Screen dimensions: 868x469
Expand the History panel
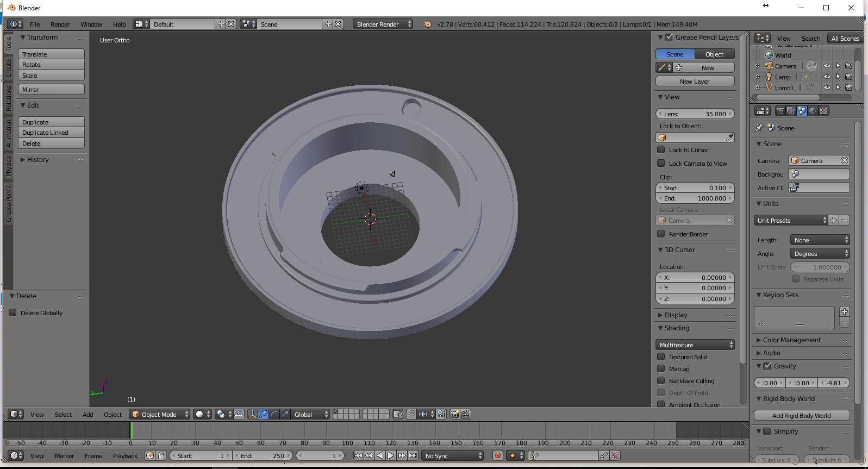[x=38, y=160]
